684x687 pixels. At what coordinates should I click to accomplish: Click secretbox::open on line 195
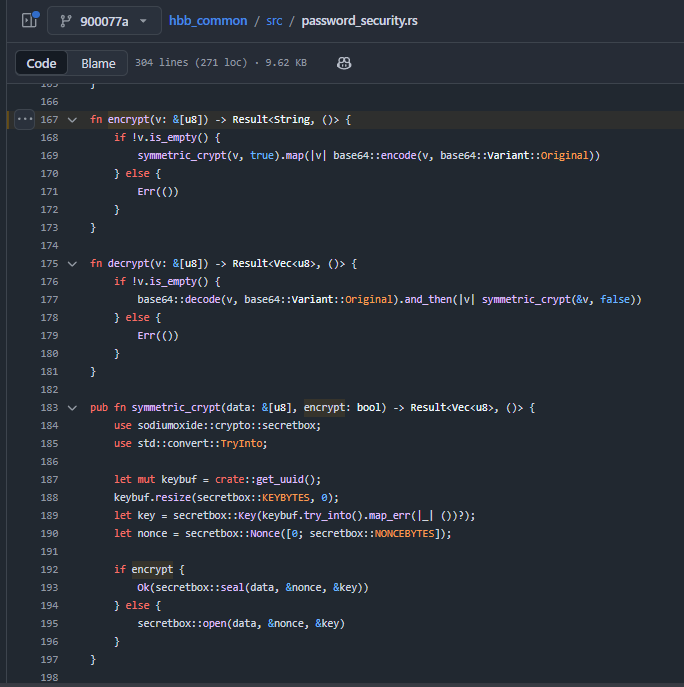coord(182,623)
